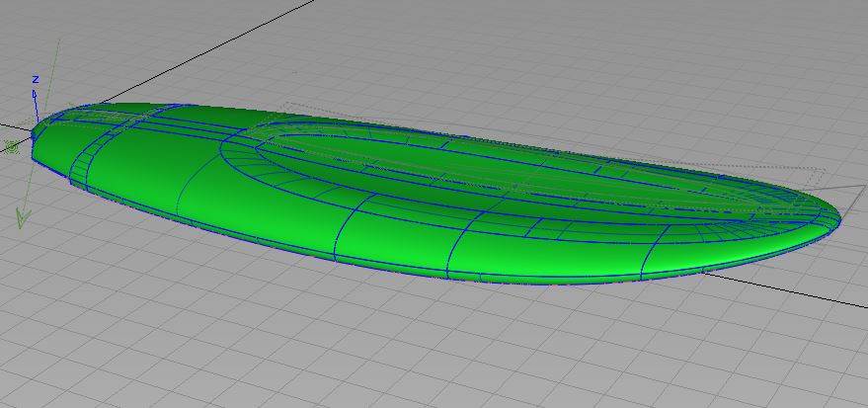This screenshot has width=868, height=408.
Task: Select the green concentric origin marker
Action: (12, 147)
